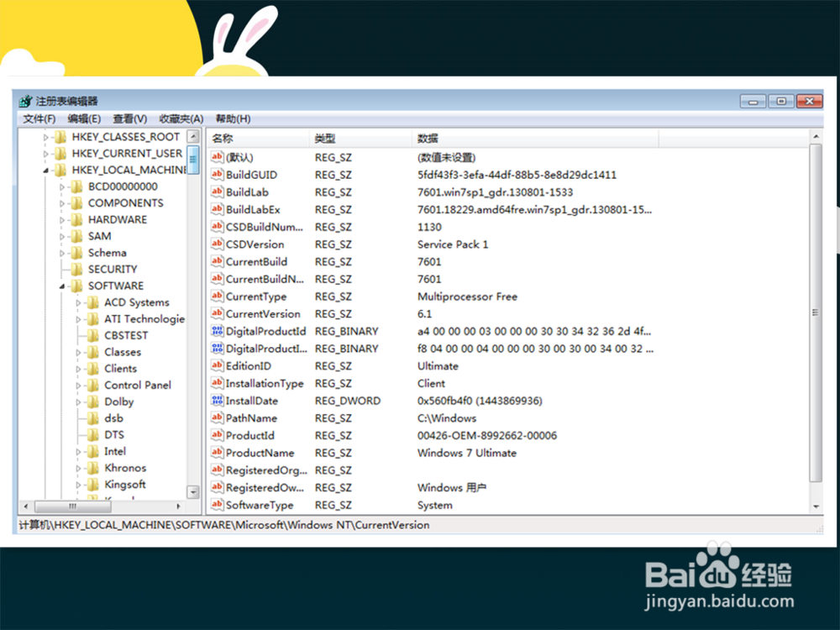Select the dsb key

[x=113, y=417]
